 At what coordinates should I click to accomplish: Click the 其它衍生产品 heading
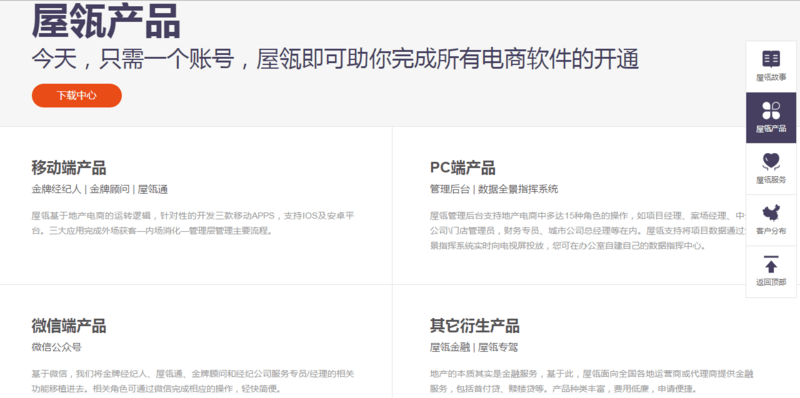[x=475, y=326]
